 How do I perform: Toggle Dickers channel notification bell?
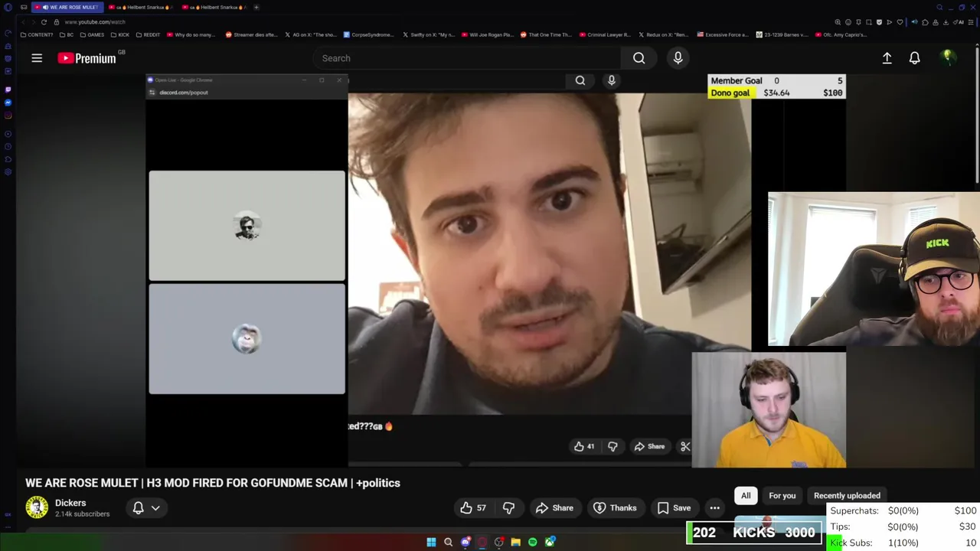[x=139, y=508]
